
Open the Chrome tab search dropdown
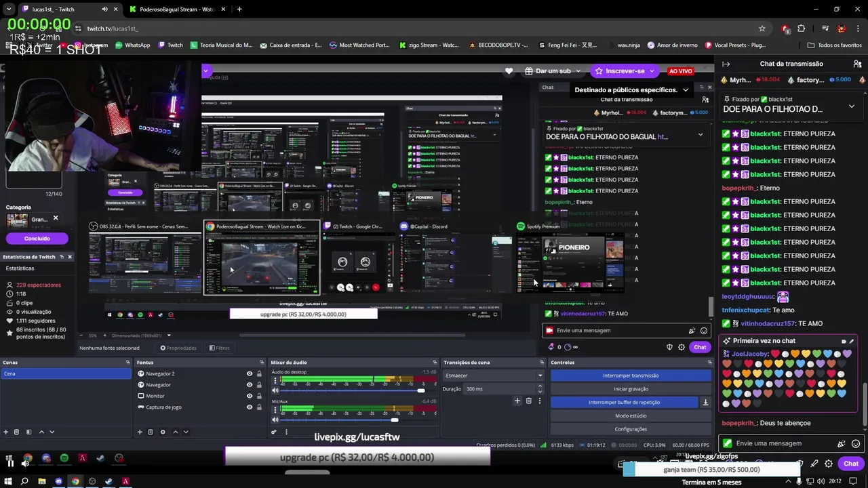click(9, 9)
